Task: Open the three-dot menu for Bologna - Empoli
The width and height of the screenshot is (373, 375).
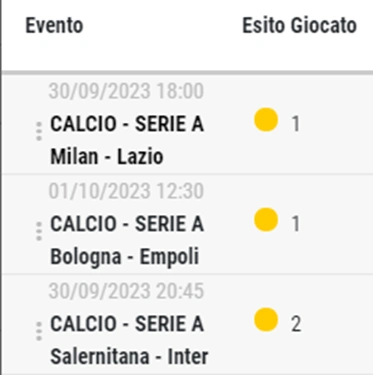Action: (39, 231)
